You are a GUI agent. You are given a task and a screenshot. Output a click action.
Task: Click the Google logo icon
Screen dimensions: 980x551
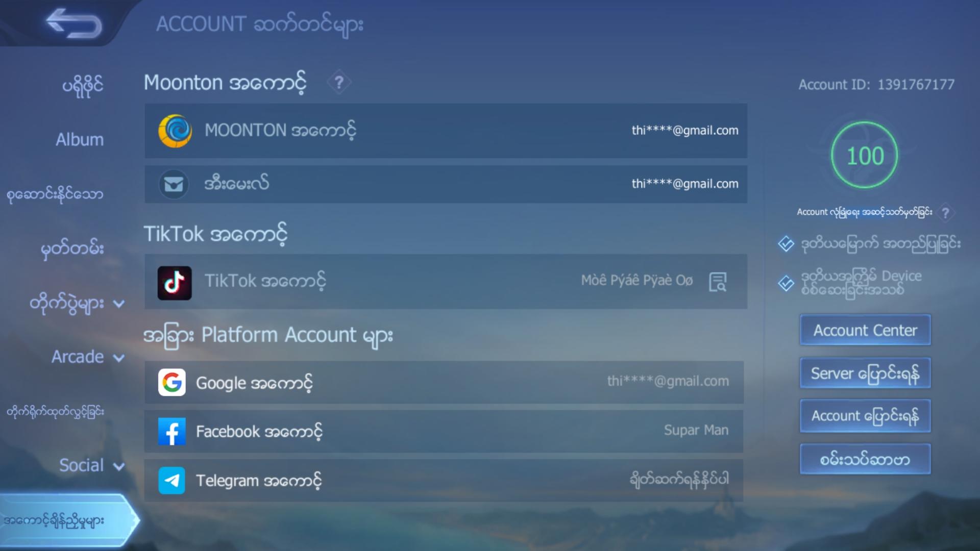tap(172, 382)
